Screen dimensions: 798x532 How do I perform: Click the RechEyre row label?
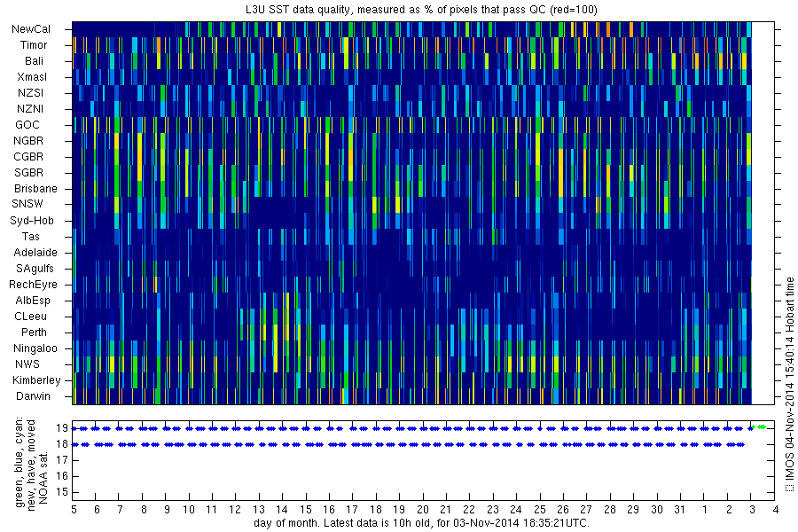[33, 284]
